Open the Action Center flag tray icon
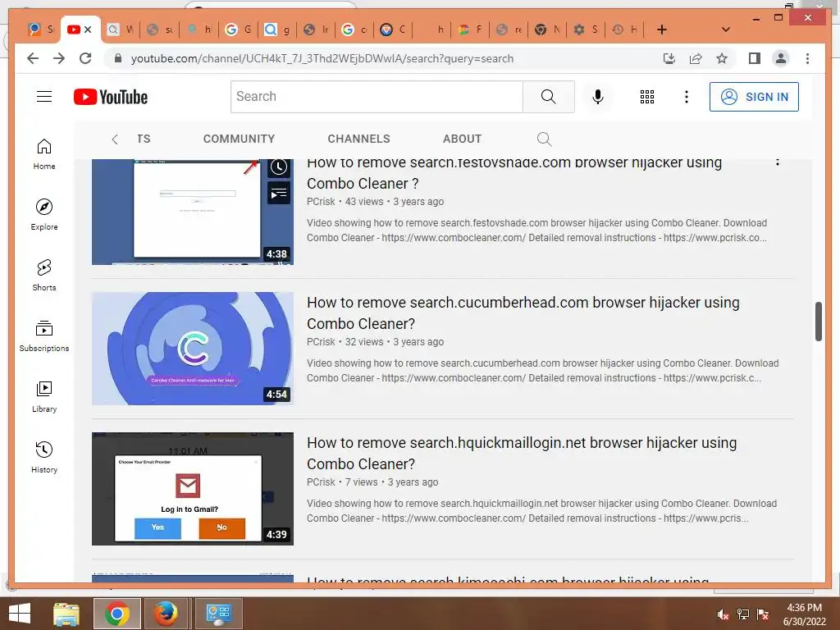Viewport: 840px width, 630px height. tap(763, 614)
